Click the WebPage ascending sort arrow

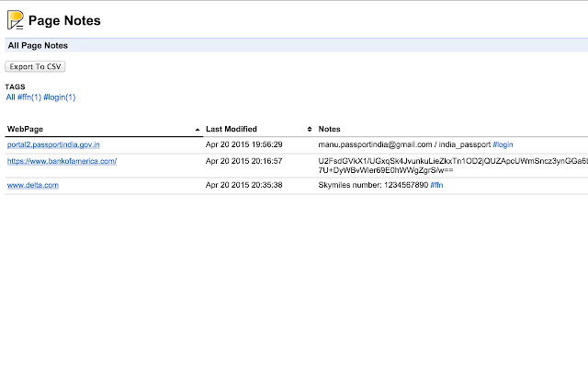pyautogui.click(x=198, y=130)
